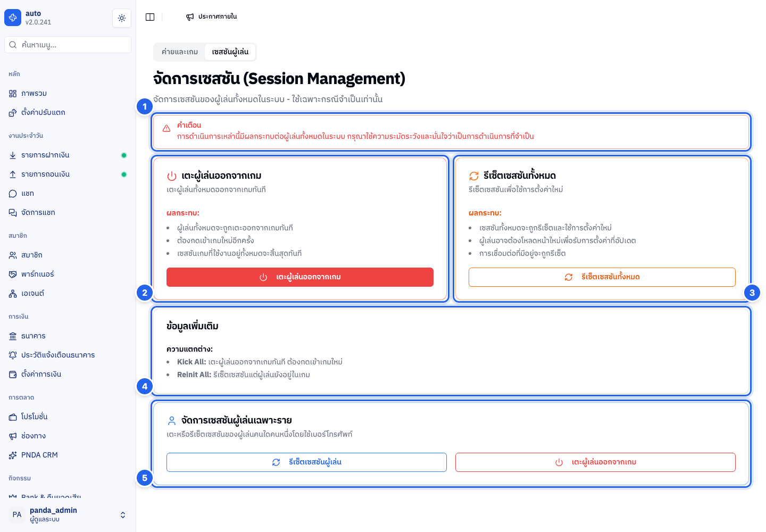The height and width of the screenshot is (532, 766).
Task: Open the PNDA CRM sparkle icon
Action: pyautogui.click(x=13, y=455)
